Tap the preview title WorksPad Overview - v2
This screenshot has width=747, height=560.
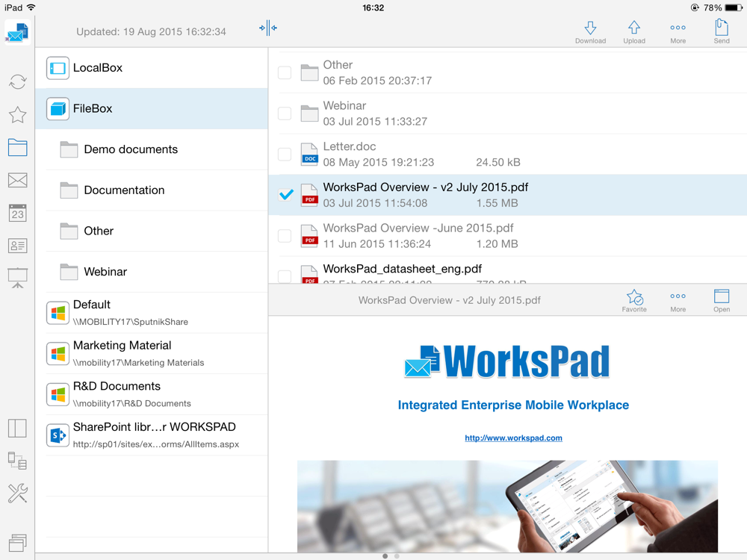[x=449, y=300]
